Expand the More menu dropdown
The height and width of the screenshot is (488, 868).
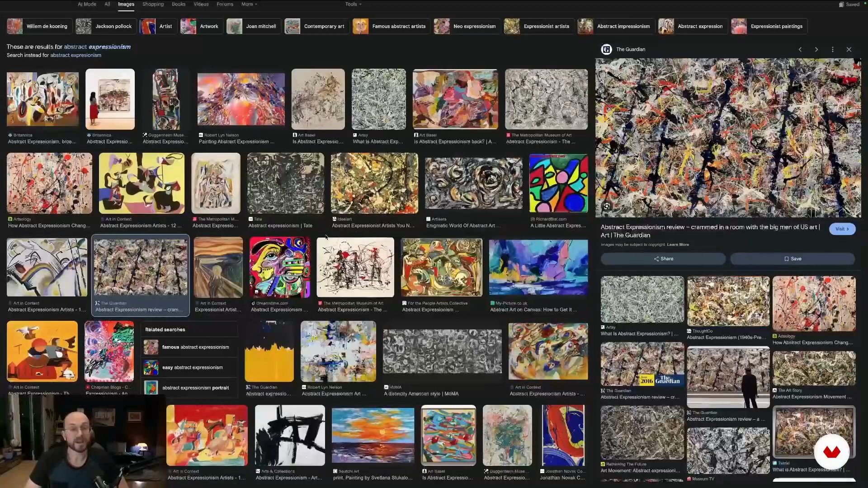[x=249, y=4]
